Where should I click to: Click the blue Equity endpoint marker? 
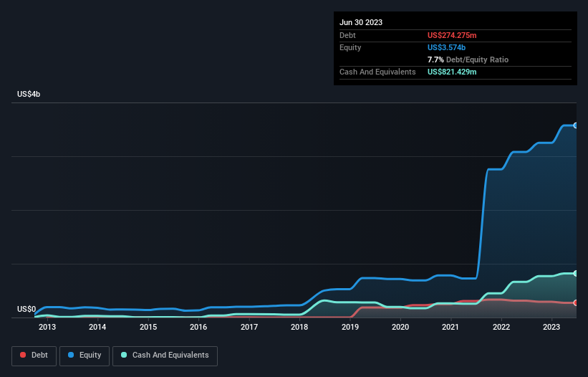[576, 125]
